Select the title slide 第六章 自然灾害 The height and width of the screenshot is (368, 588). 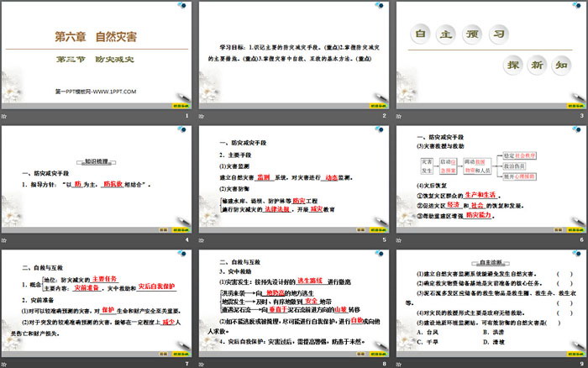pyautogui.click(x=97, y=53)
